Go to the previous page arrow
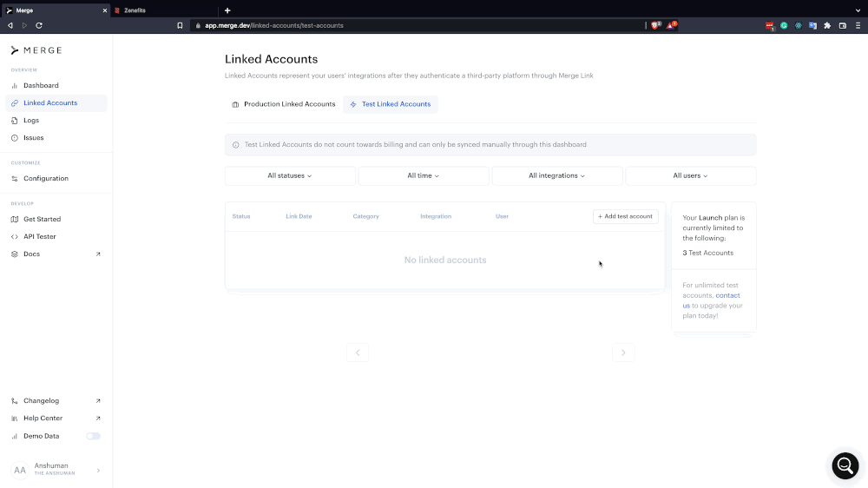This screenshot has width=868, height=488. point(358,353)
